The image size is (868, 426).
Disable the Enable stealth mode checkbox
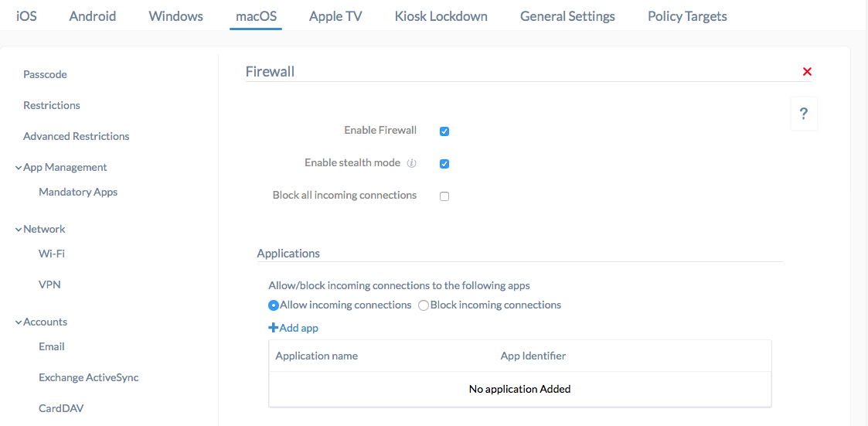[444, 164]
